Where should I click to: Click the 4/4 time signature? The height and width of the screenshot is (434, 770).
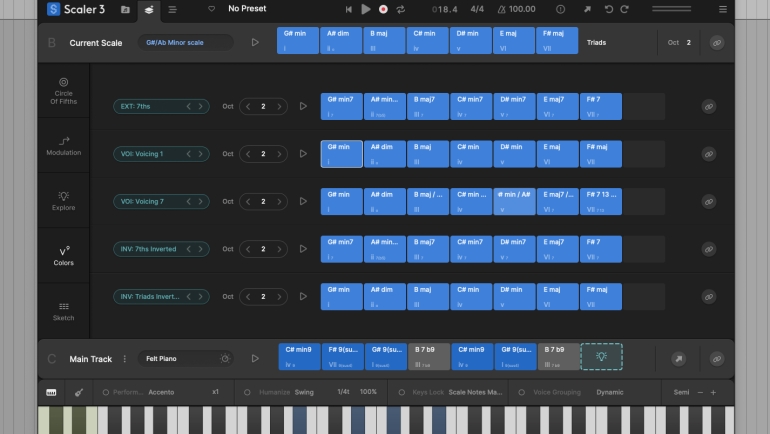coord(477,9)
